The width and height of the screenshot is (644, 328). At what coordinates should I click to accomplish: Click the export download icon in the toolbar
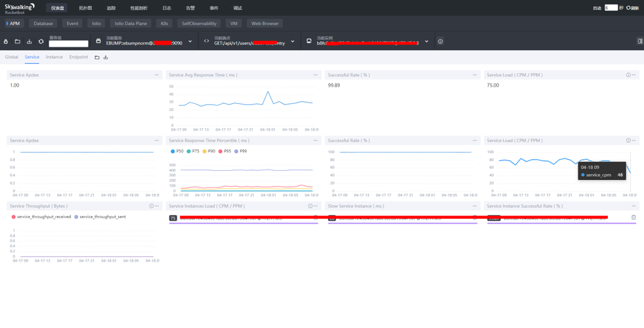coord(29,41)
